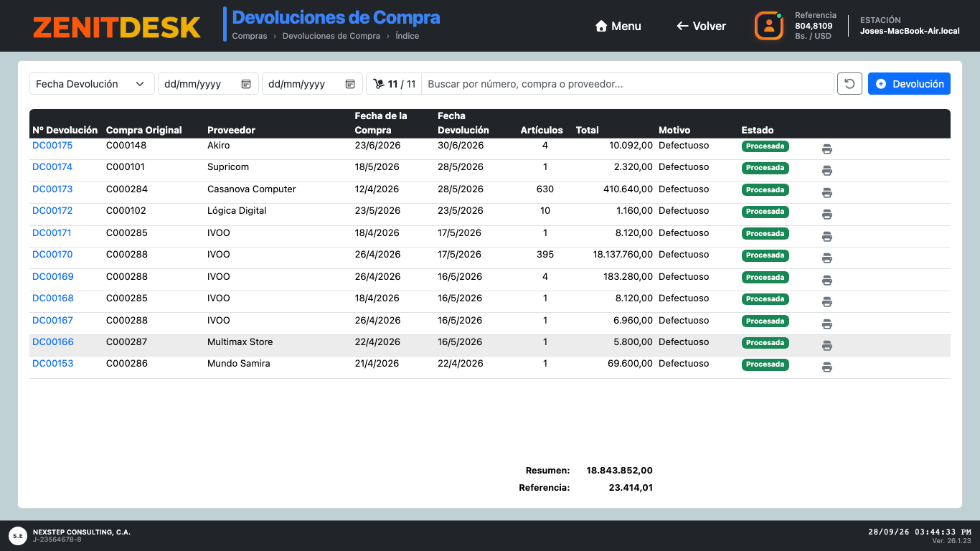Open return DC00153 link

(53, 364)
